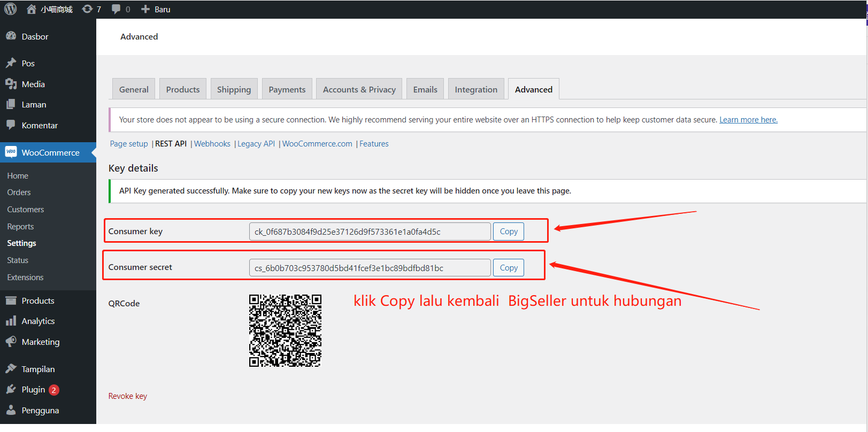Image resolution: width=868 pixels, height=432 pixels.
Task: Click the Revoke key link
Action: [127, 396]
